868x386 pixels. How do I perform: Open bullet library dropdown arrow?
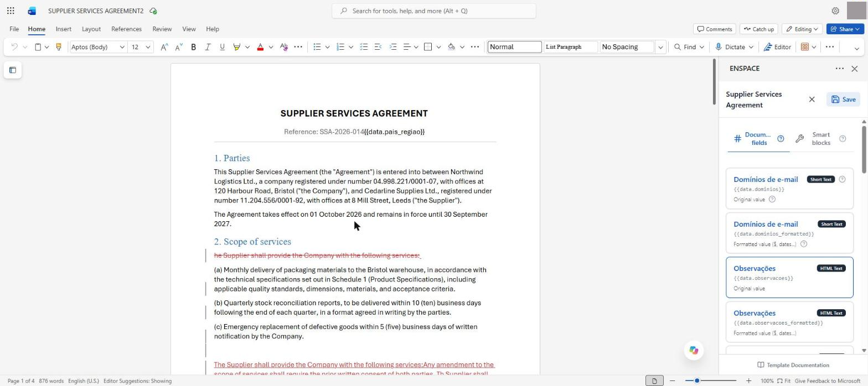pyautogui.click(x=327, y=47)
